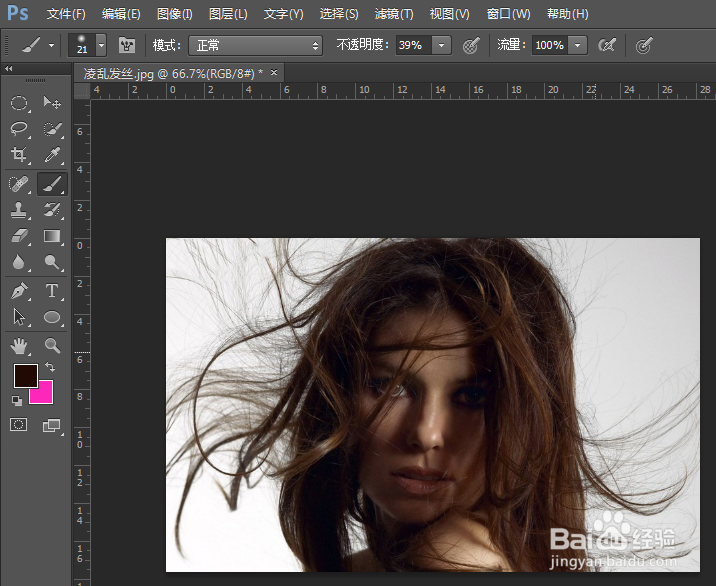
Task: Select the Zoom tool
Action: pos(52,346)
